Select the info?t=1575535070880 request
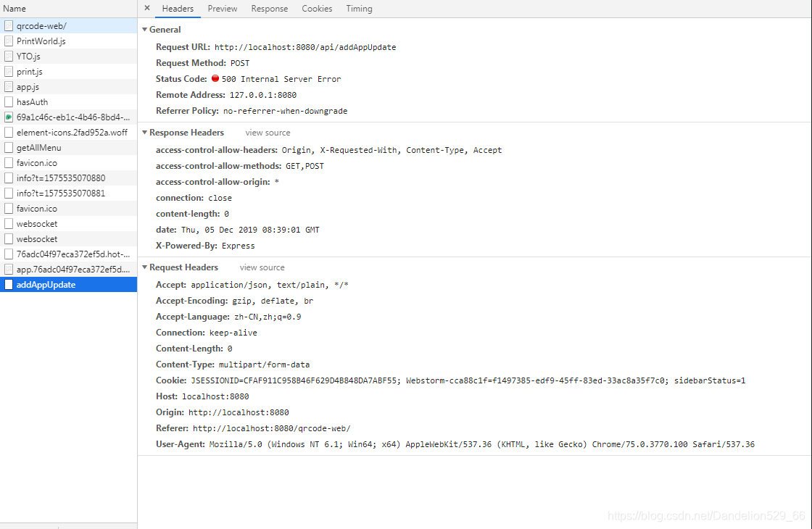This screenshot has height=529, width=812. coord(68,178)
